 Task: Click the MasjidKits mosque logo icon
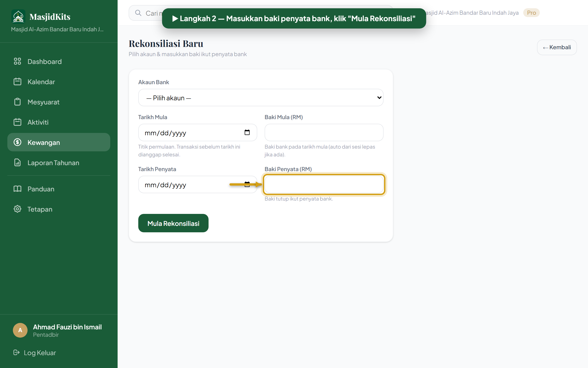(18, 17)
